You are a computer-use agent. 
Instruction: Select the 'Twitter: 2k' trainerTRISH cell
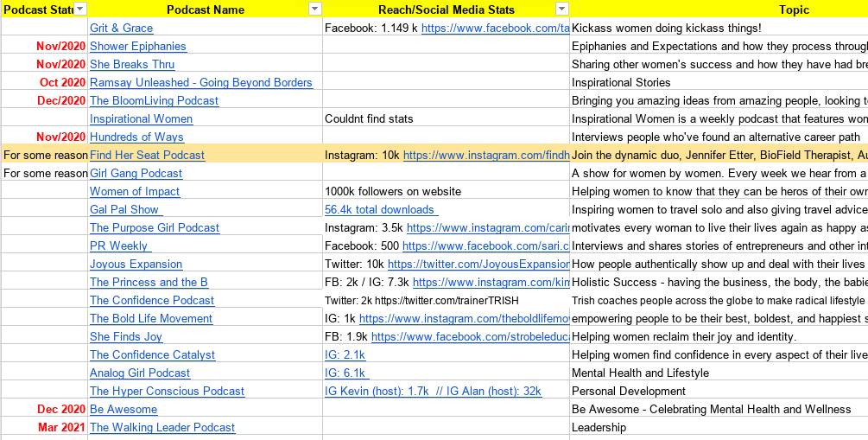447,300
